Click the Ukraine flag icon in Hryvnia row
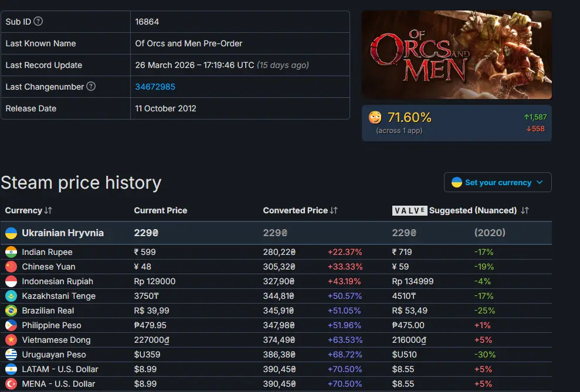580x392 pixels. 11,233
